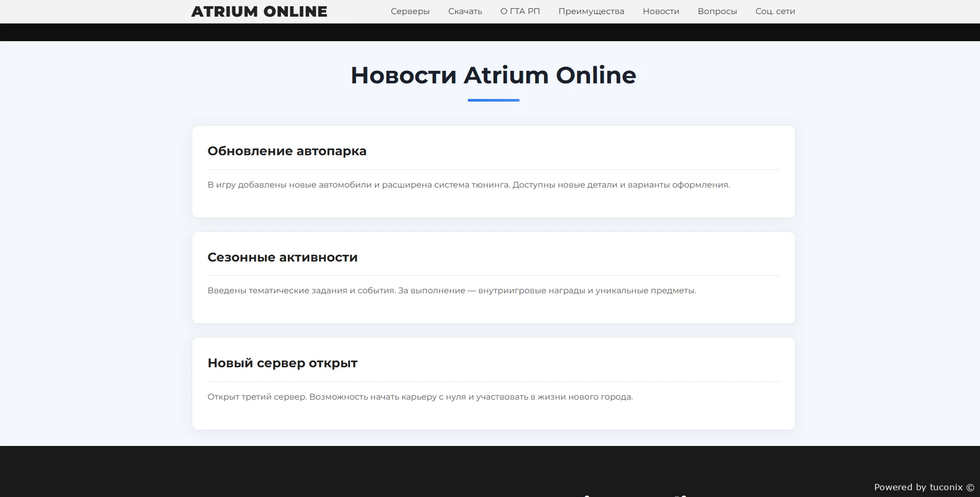Click the ATRIUM ONLINE logo
Image resolution: width=980 pixels, height=497 pixels.
[259, 11]
